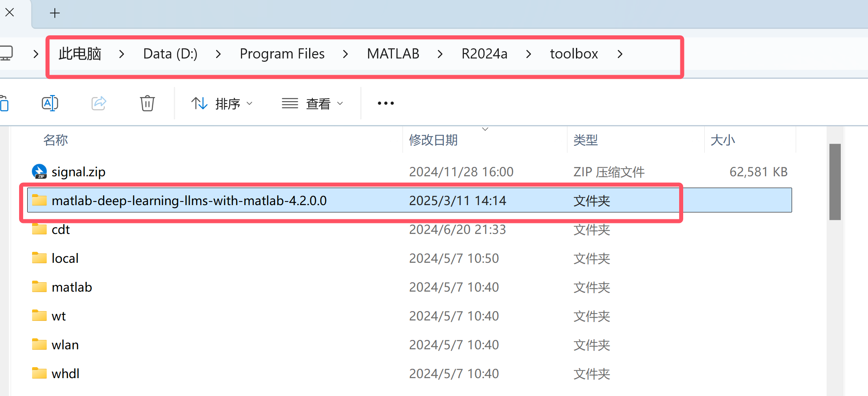This screenshot has height=396, width=868.
Task: Navigate to Data (D:) in breadcrumb
Action: (170, 54)
